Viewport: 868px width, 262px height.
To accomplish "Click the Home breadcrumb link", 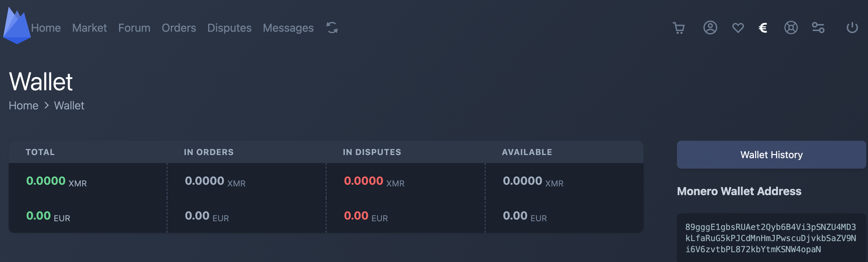I will tap(23, 105).
